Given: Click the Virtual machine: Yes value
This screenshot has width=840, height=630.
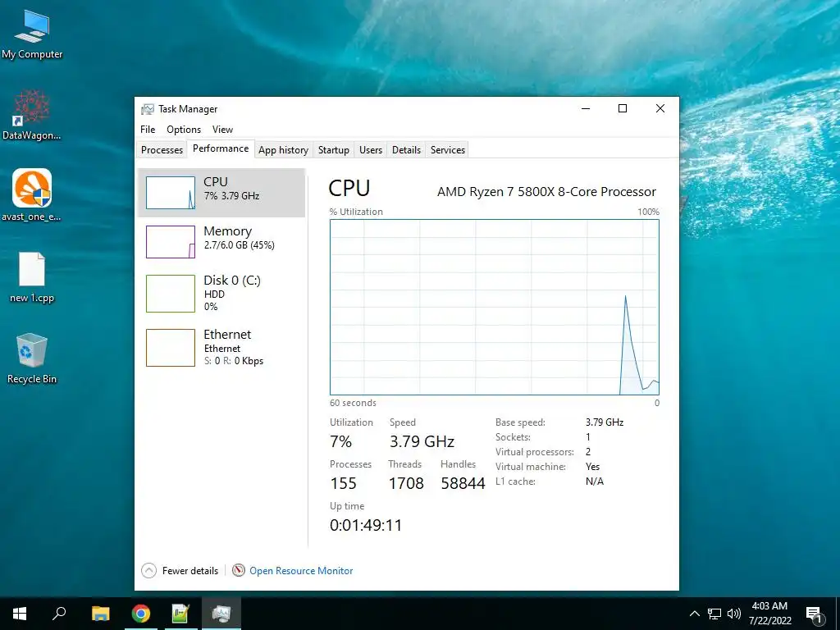Looking at the screenshot, I should coord(592,467).
